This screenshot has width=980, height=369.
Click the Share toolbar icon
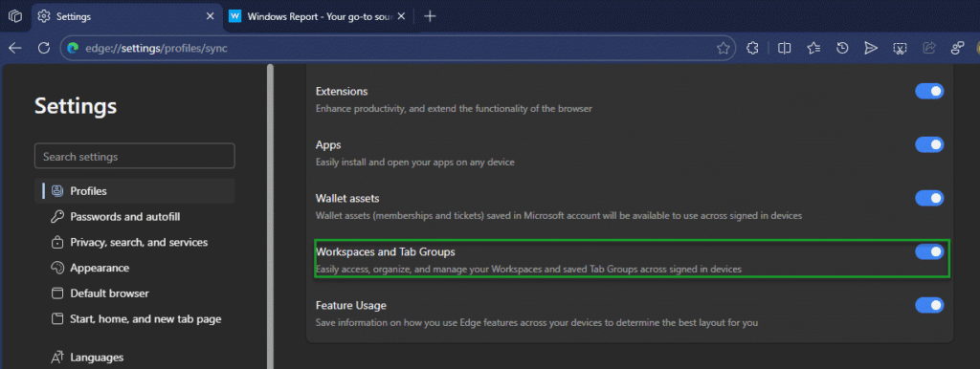click(928, 48)
